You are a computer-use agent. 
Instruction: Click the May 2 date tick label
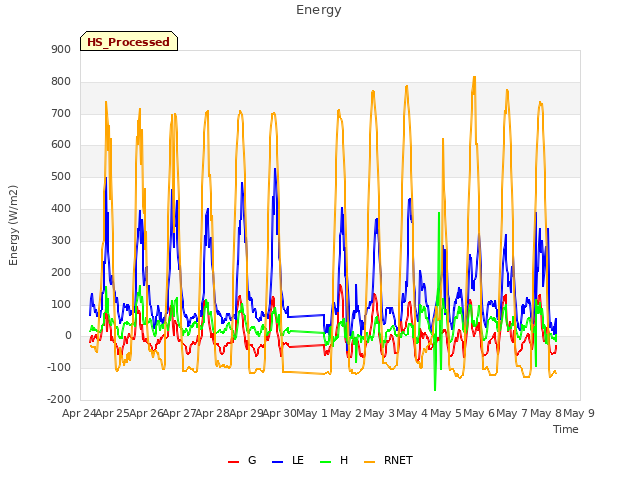pyautogui.click(x=346, y=413)
